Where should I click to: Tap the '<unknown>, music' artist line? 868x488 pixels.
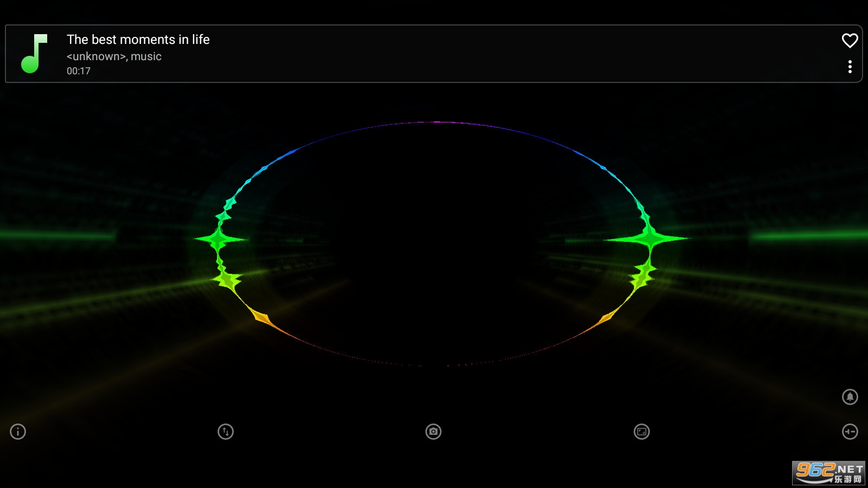(114, 56)
